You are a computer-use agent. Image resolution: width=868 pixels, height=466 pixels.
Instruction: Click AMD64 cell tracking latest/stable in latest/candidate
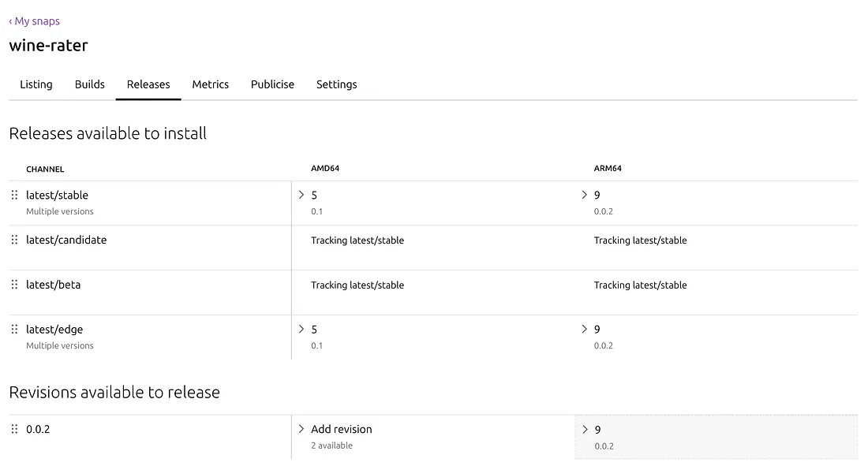point(357,240)
